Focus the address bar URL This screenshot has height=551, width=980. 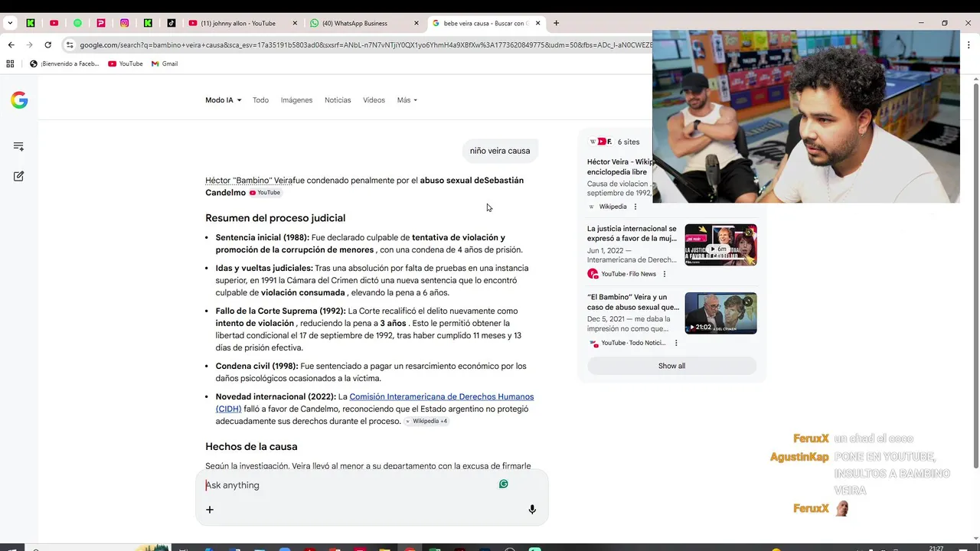coord(365,45)
